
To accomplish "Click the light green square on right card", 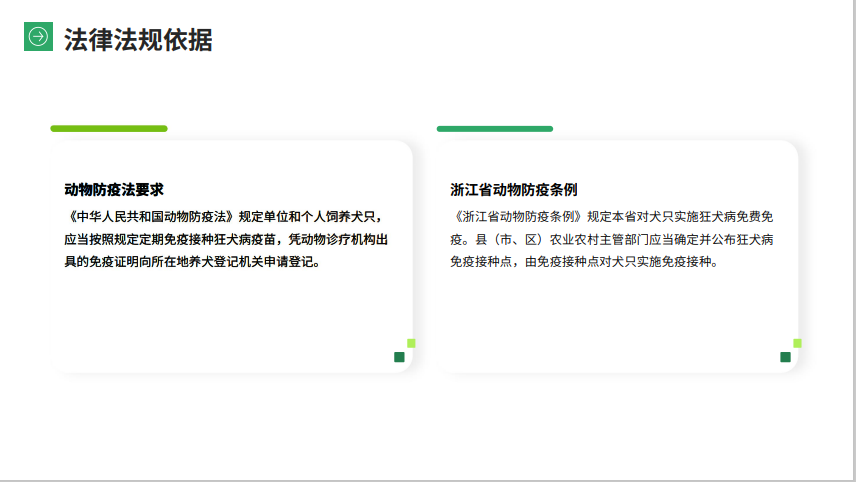I will 797,343.
